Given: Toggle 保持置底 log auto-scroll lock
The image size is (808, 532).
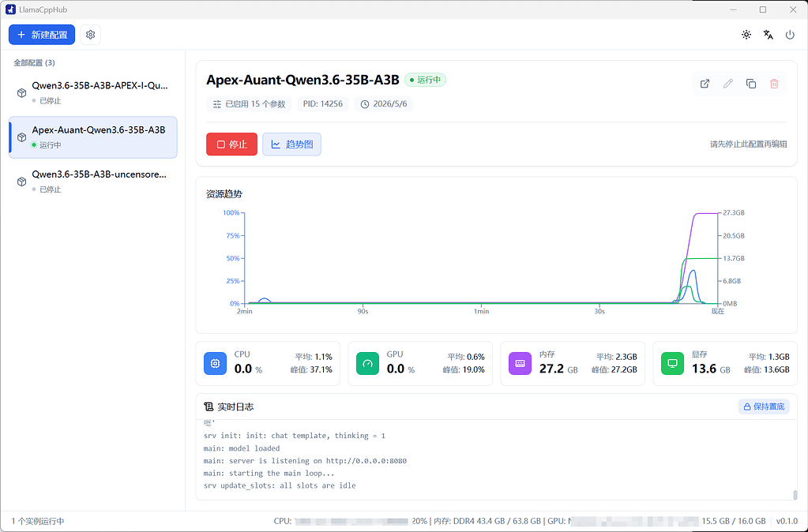Looking at the screenshot, I should tap(764, 406).
